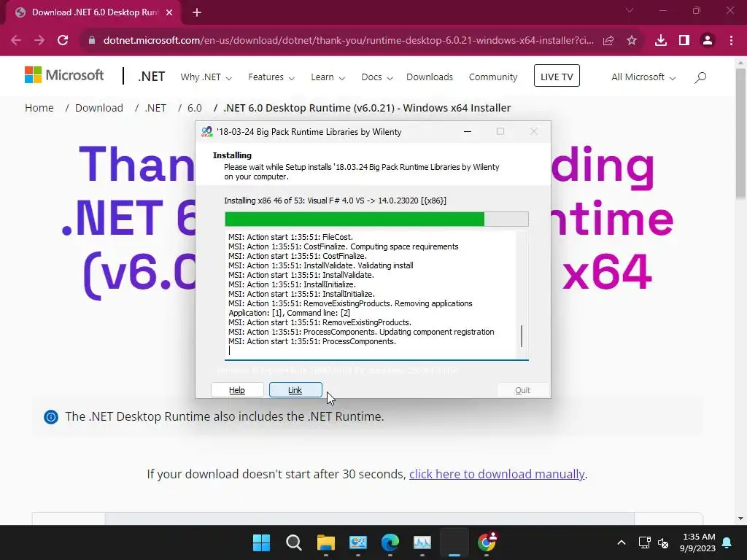Open Microsoft Edge from the taskbar
Viewport: 747px width, 560px height.
[390, 542]
